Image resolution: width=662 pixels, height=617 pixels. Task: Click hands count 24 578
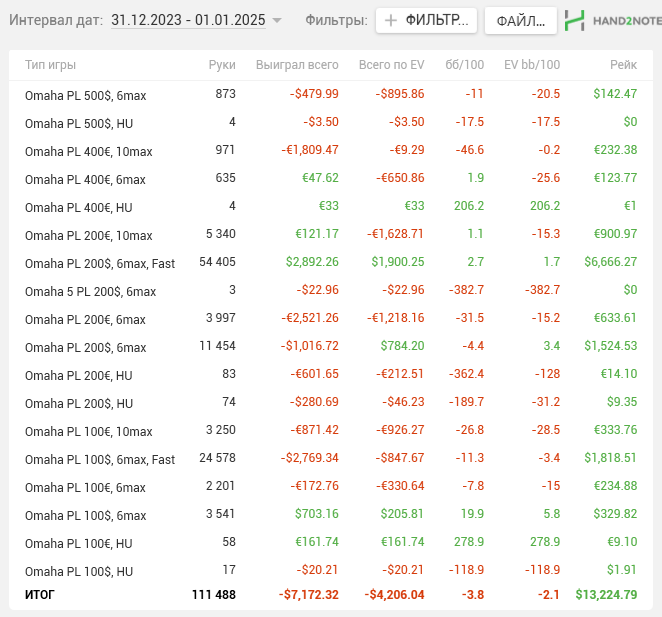click(x=217, y=458)
